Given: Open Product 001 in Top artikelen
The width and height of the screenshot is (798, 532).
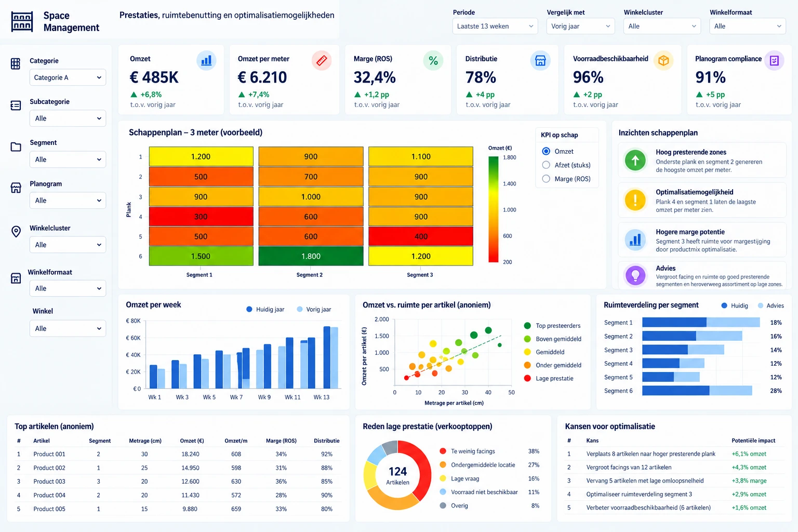Looking at the screenshot, I should click(49, 454).
